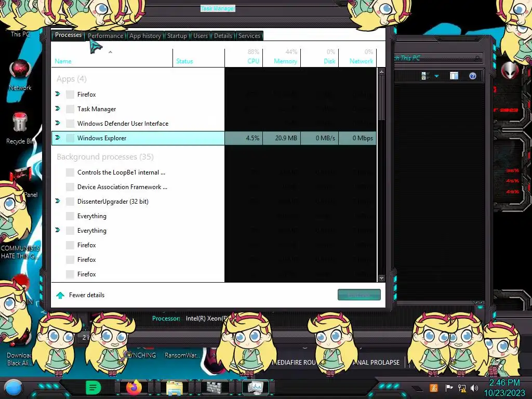Collapse view with Fewer details arrow

[x=60, y=295]
